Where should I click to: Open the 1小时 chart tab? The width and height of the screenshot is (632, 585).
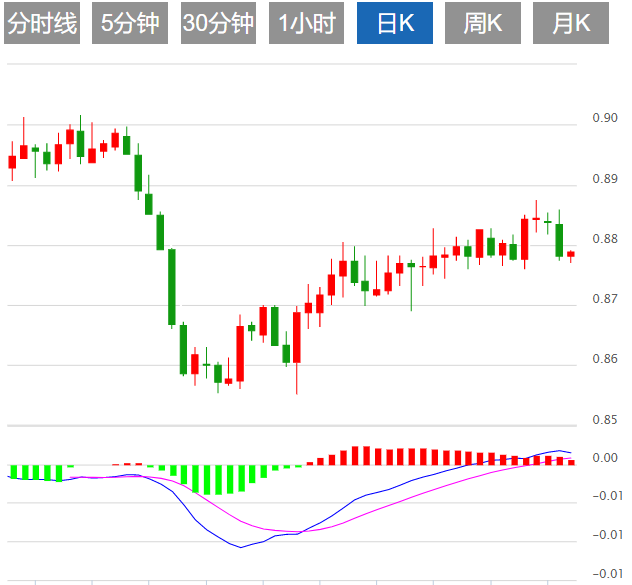pyautogui.click(x=306, y=23)
